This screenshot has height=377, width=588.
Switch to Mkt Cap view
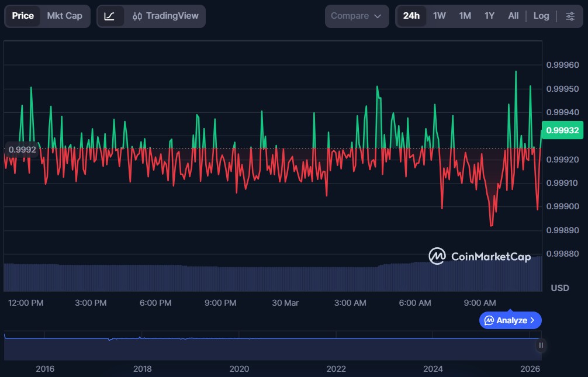64,16
